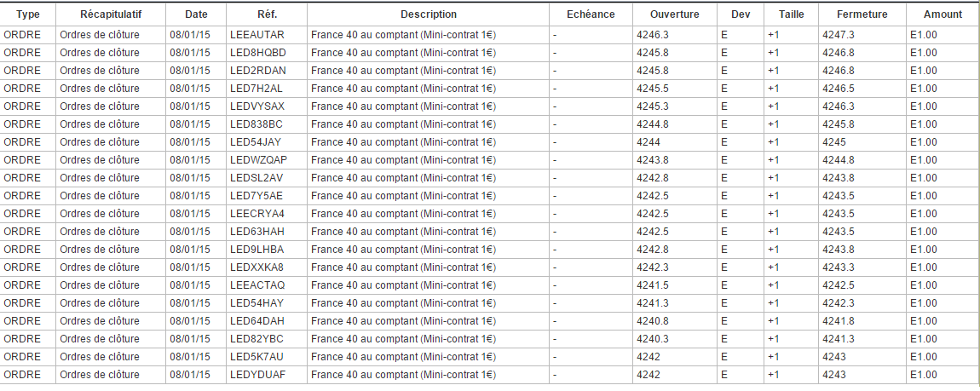980x391 pixels.
Task: Select the order reference LEEAUTAR
Action: point(257,35)
